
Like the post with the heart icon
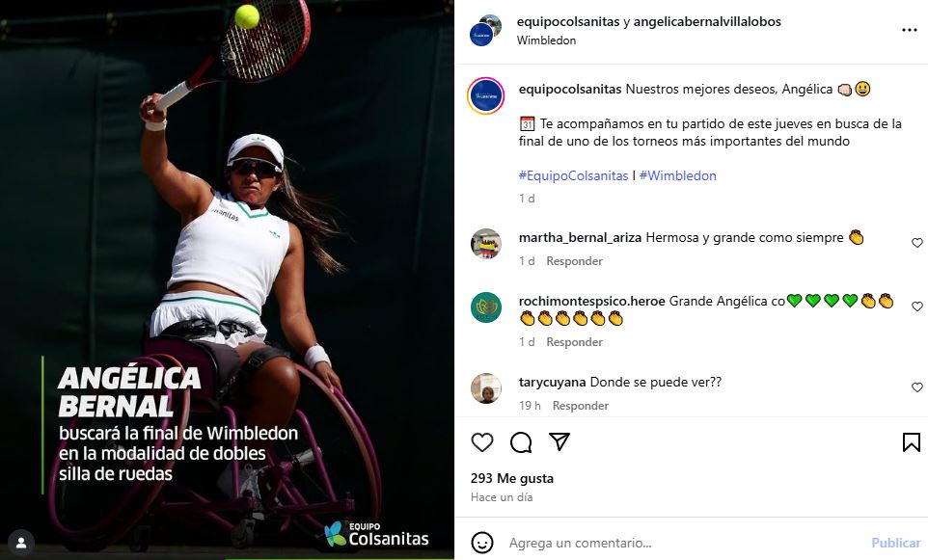click(x=481, y=441)
